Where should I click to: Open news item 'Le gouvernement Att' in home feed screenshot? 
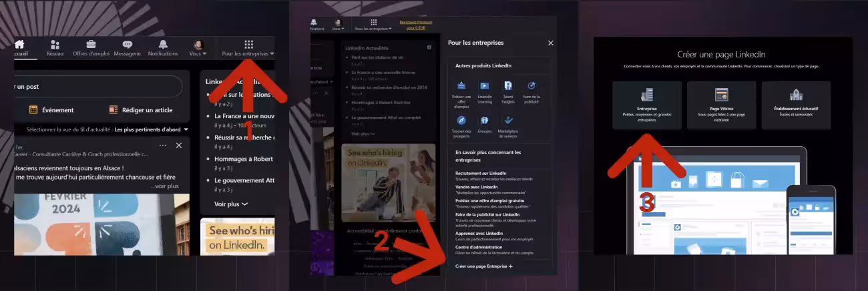244,181
